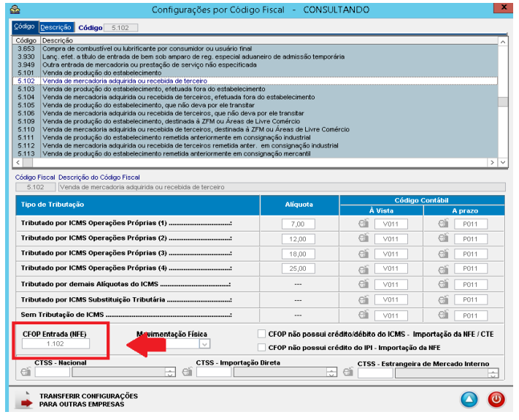The image size is (519, 420).
Task: Open CTSS - Importação Direta lookup icon
Action: 188,372
